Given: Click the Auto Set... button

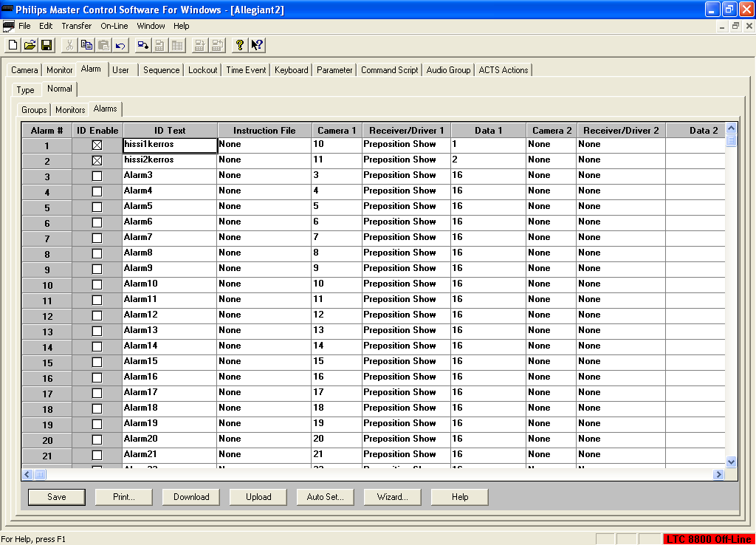Looking at the screenshot, I should (x=326, y=497).
